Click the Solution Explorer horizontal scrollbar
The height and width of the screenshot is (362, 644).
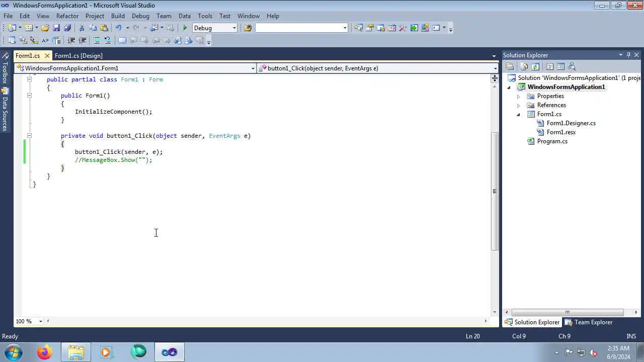click(x=567, y=312)
